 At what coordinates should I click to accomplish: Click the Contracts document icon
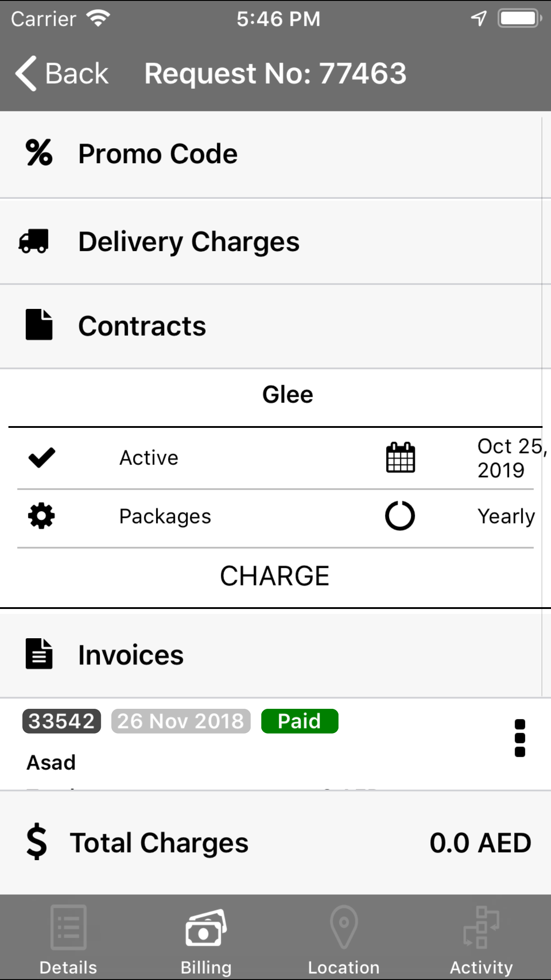point(39,325)
